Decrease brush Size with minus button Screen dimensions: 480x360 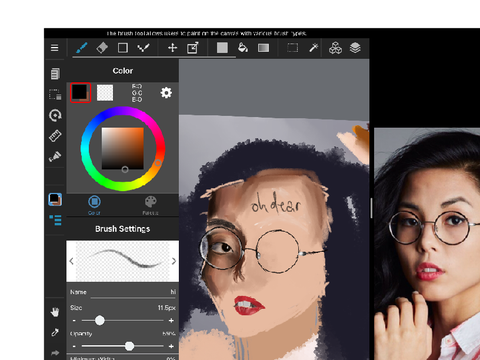74,320
